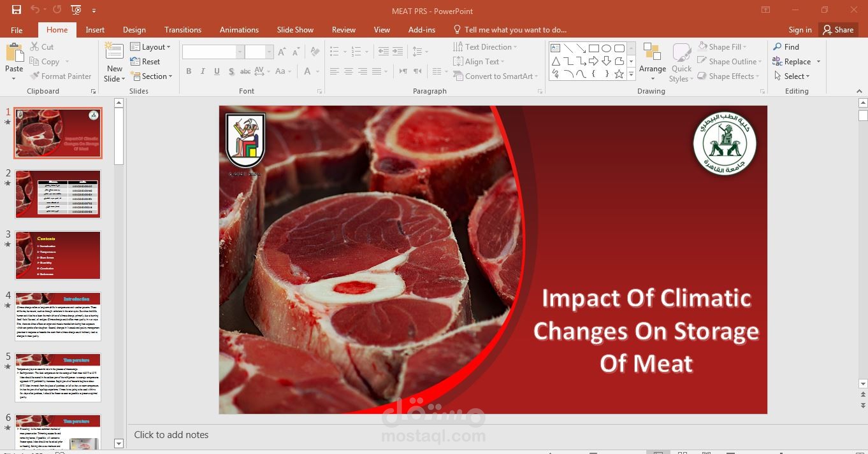
Task: Open the font name dropdown
Action: [x=240, y=52]
